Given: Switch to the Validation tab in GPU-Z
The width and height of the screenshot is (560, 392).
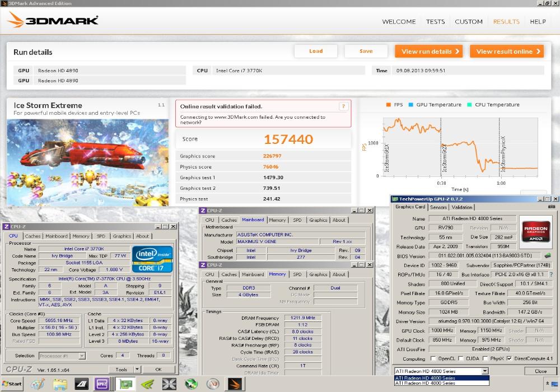Looking at the screenshot, I should [x=461, y=207].
